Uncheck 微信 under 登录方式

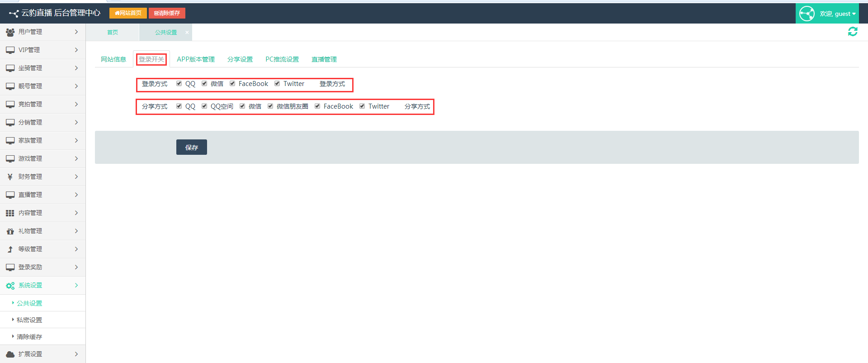[204, 83]
